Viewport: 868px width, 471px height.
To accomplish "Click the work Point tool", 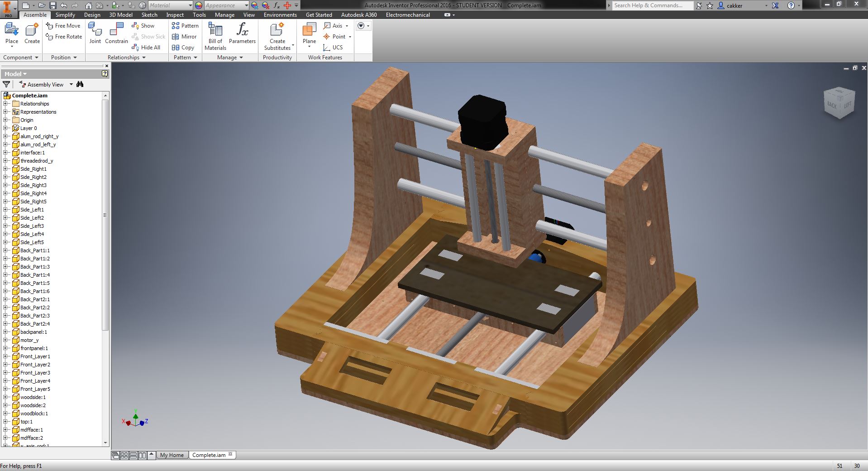I will pyautogui.click(x=337, y=37).
